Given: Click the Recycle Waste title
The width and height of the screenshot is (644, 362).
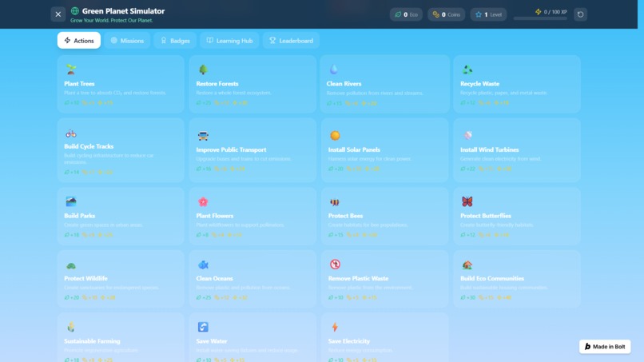Looking at the screenshot, I should point(479,83).
